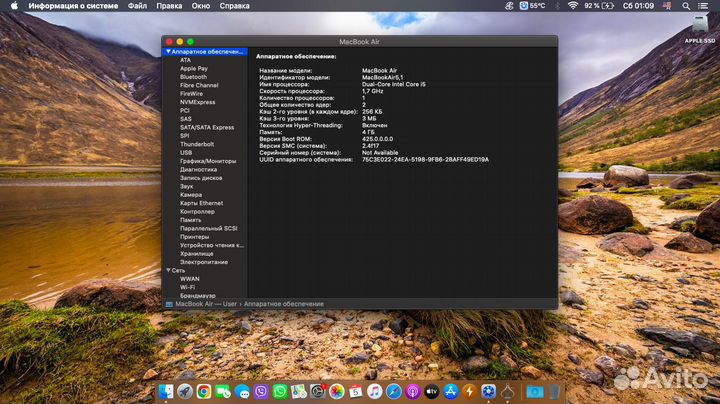
Task: Open WhatsApp from the Dock
Action: 280,392
